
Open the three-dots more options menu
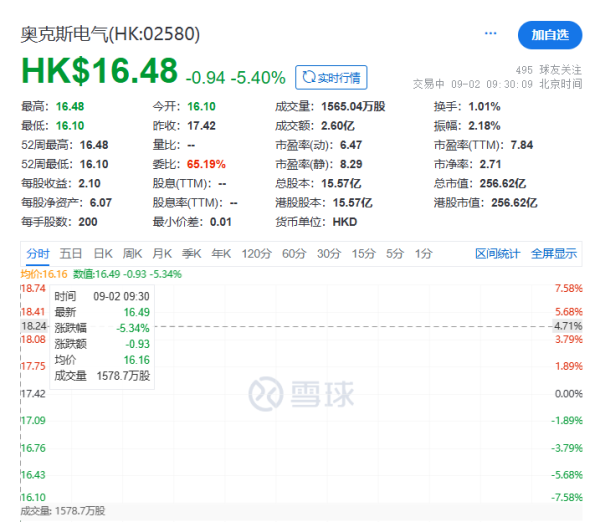[490, 34]
